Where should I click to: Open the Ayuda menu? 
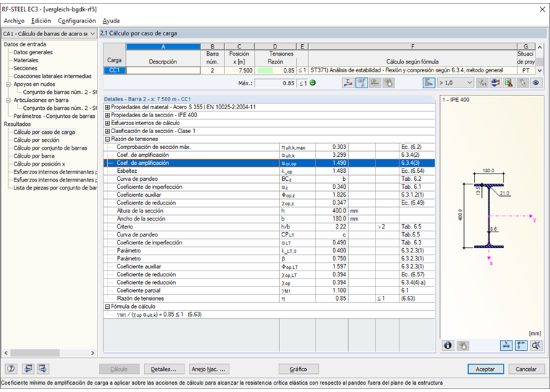coord(111,21)
